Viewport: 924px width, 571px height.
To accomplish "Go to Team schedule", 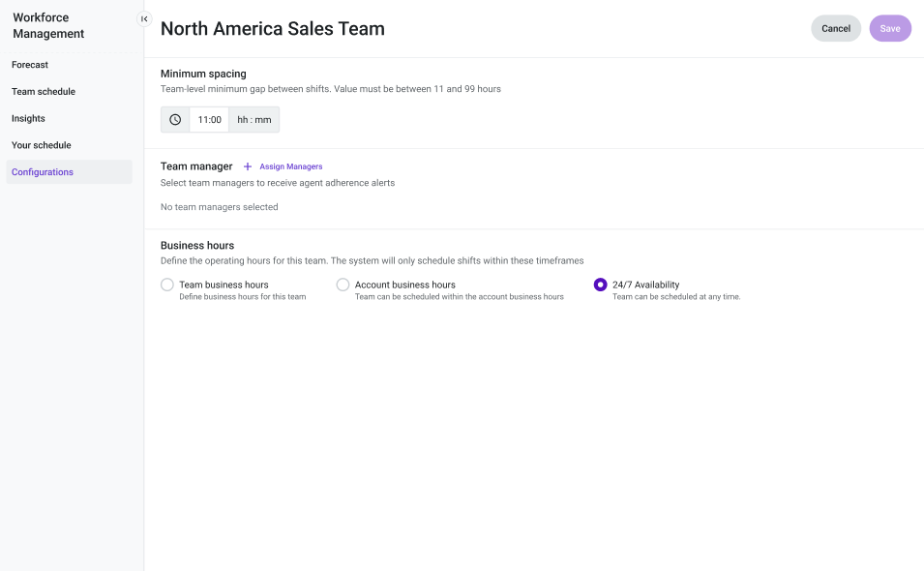I will pyautogui.click(x=44, y=91).
